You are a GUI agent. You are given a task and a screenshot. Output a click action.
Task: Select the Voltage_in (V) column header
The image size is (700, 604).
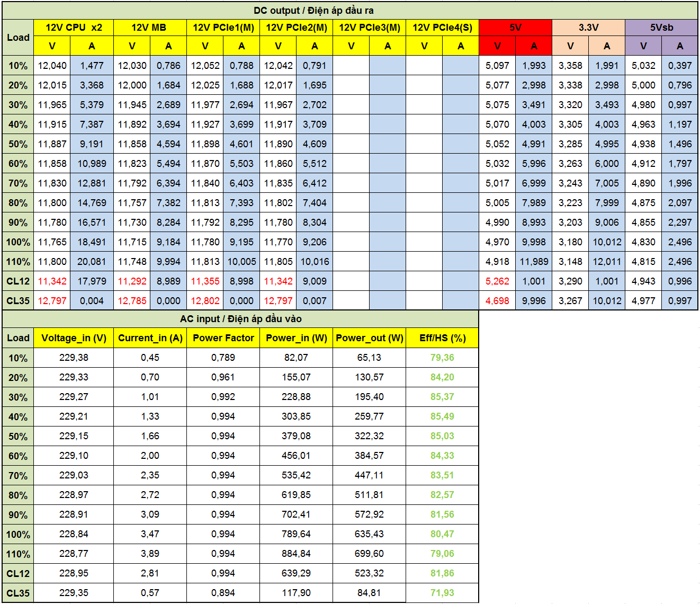[74, 338]
